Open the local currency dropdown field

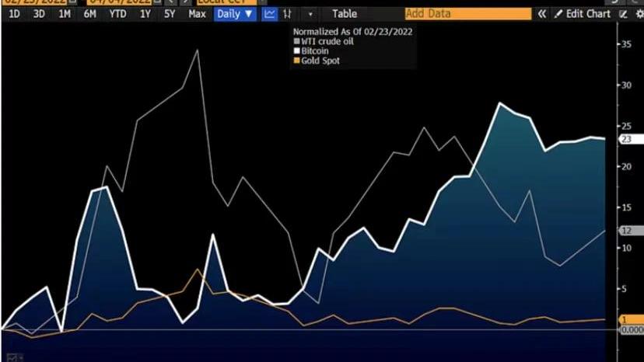click(227, 2)
